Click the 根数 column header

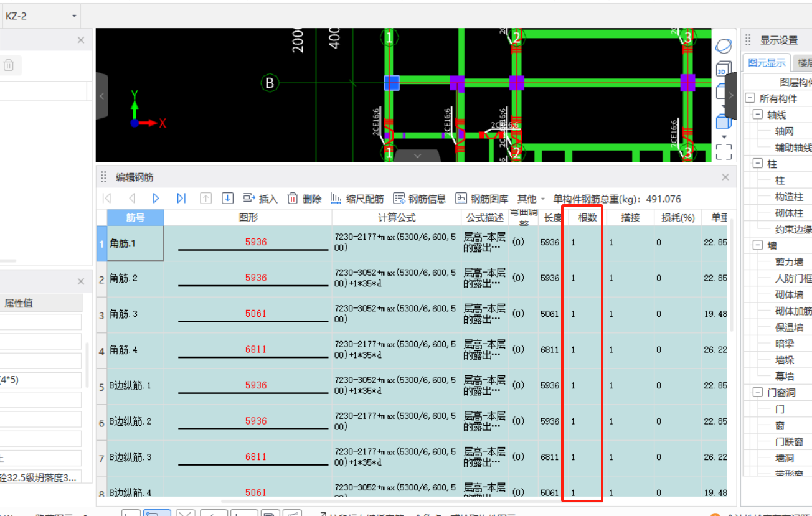pyautogui.click(x=587, y=217)
